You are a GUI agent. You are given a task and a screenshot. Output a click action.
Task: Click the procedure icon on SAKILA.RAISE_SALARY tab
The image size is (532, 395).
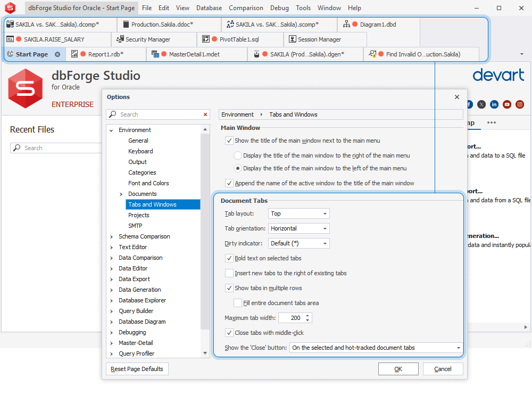[x=10, y=39]
